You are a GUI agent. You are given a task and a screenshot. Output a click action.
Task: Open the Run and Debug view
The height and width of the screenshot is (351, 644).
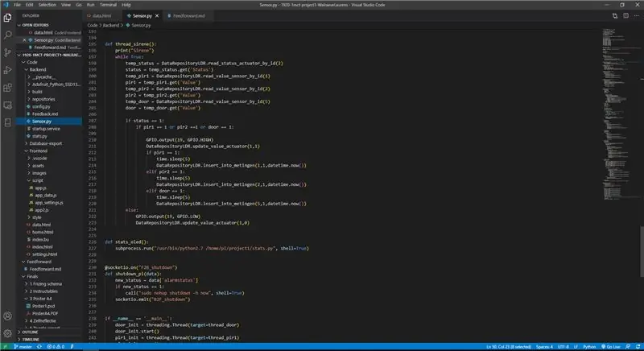[x=7, y=70]
